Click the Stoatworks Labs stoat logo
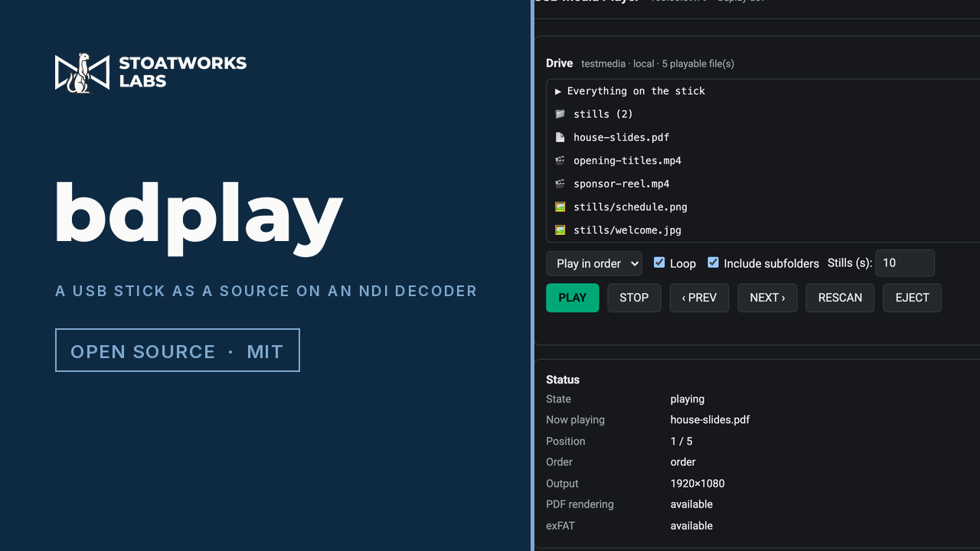 [x=82, y=73]
